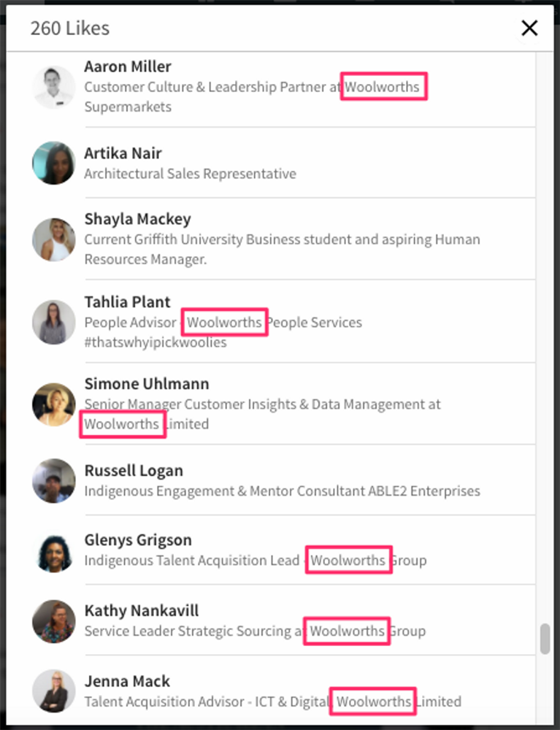Click Tahlia Plant's avatar image
Screen dimensions: 560x730
click(54, 322)
